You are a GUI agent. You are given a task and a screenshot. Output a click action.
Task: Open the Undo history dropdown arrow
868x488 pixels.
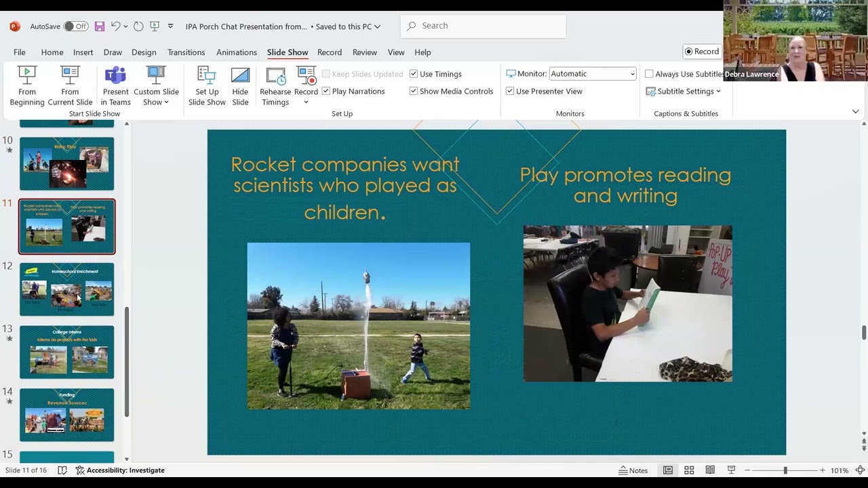(125, 26)
